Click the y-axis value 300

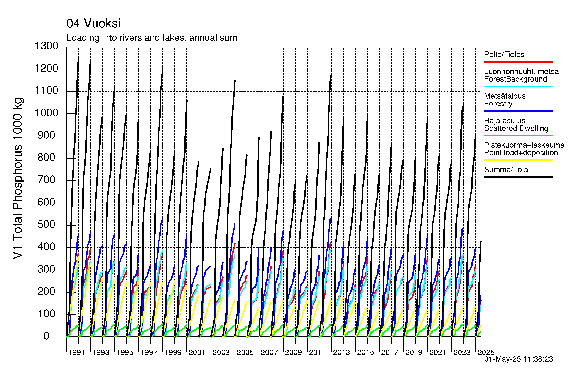point(46,269)
